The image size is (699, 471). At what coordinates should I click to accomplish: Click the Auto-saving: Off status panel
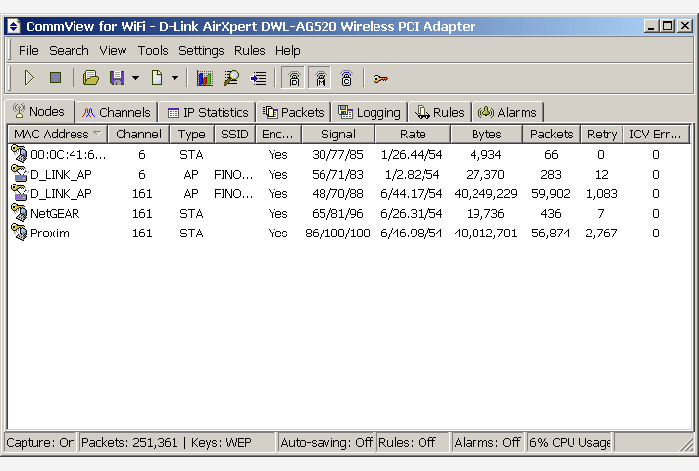click(x=326, y=442)
